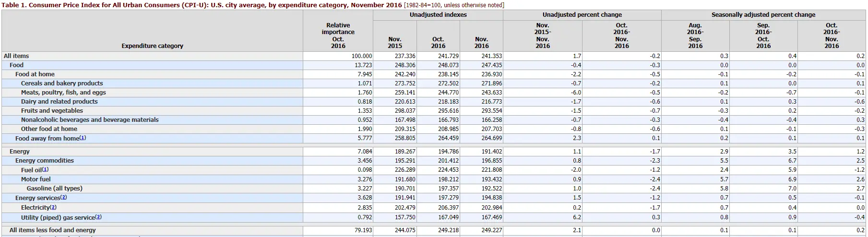The image size is (868, 237).
Task: Open footnote 1 next to Food away from home
Action: tap(83, 138)
